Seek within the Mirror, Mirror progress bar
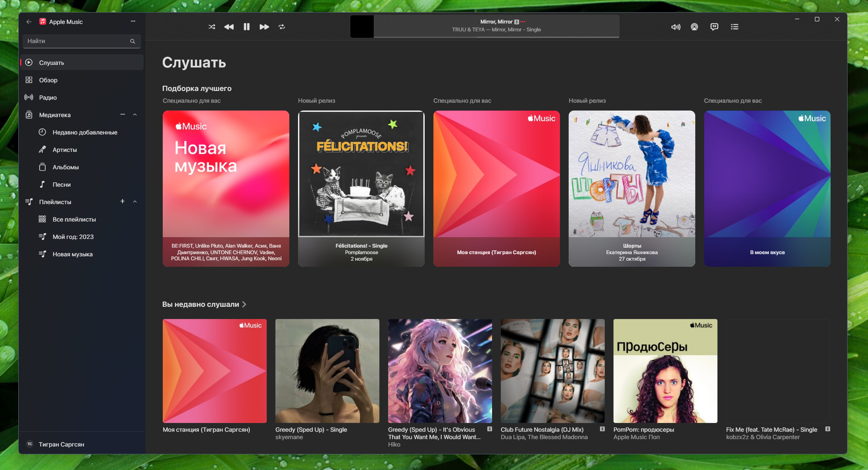The width and height of the screenshot is (868, 470). (x=496, y=37)
